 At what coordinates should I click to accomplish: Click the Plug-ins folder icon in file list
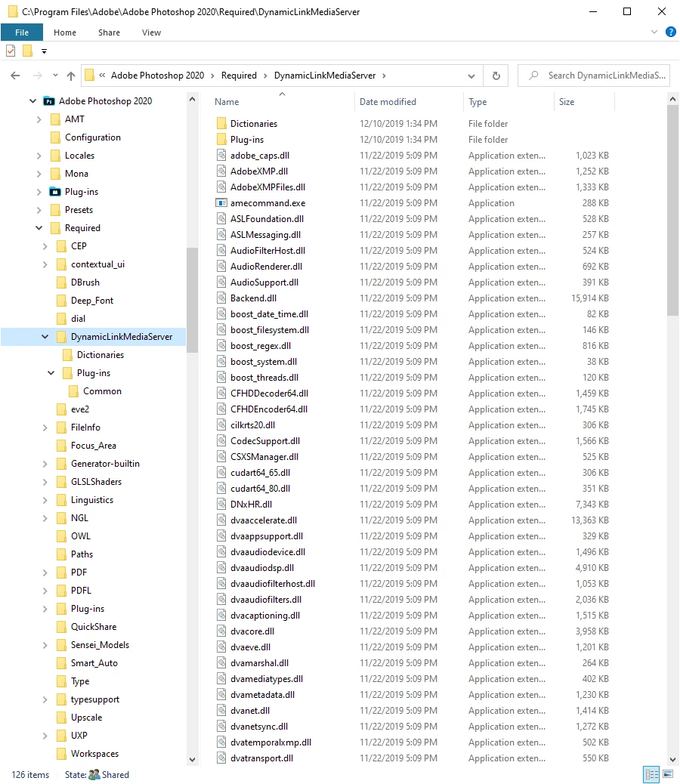pyautogui.click(x=221, y=140)
